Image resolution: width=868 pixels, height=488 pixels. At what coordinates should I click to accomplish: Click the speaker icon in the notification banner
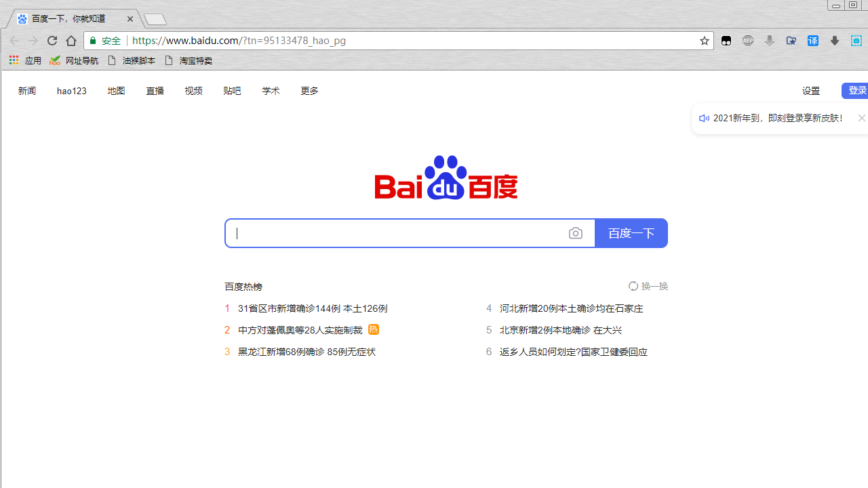click(x=704, y=117)
